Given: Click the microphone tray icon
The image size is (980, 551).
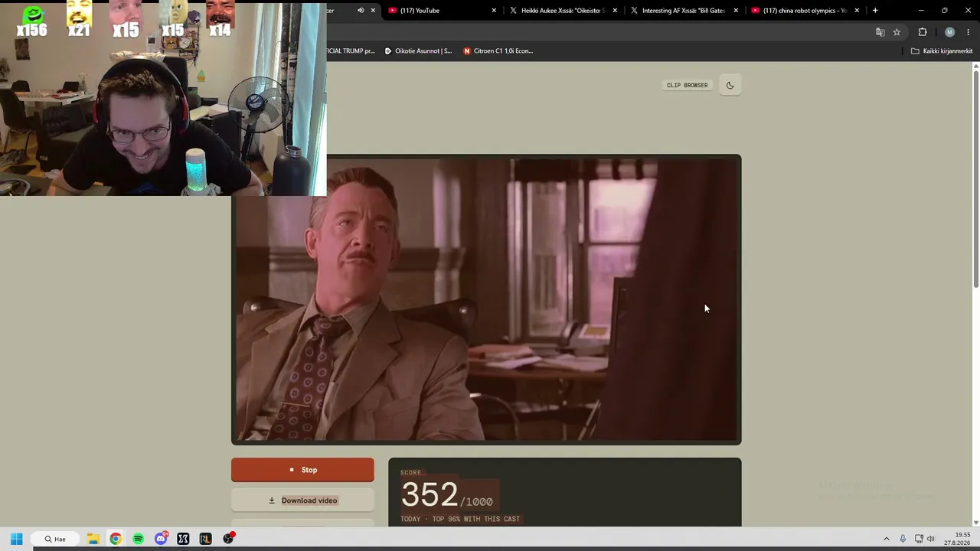Looking at the screenshot, I should [x=903, y=539].
